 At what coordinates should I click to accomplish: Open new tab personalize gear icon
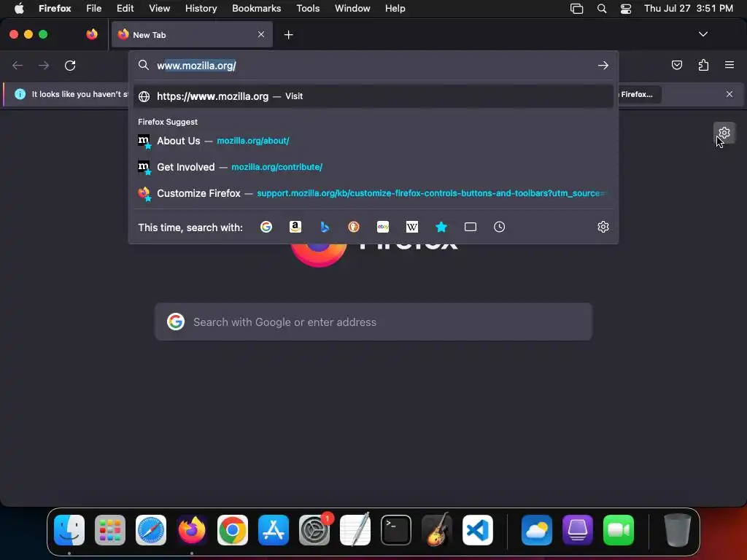[x=724, y=133]
